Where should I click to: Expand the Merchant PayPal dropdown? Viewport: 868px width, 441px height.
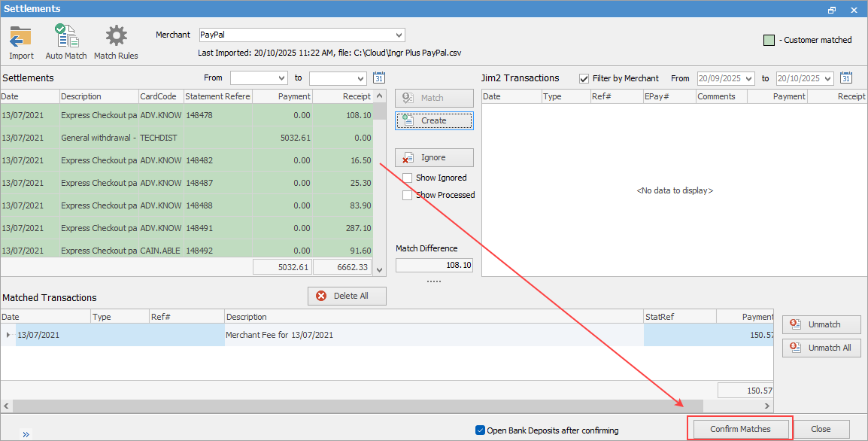click(x=399, y=35)
